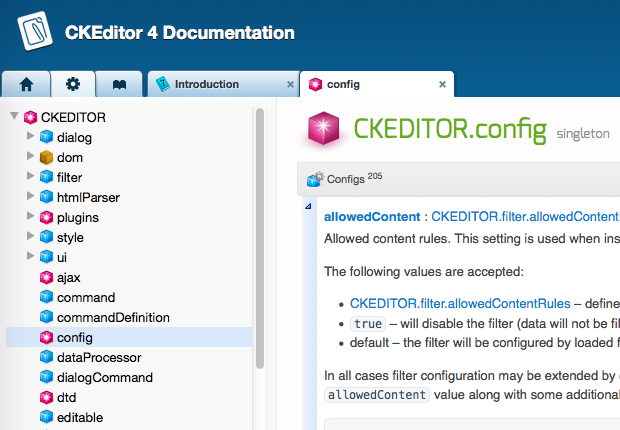The width and height of the screenshot is (620, 430).
Task: Switch to the Introduction tab
Action: [x=223, y=84]
